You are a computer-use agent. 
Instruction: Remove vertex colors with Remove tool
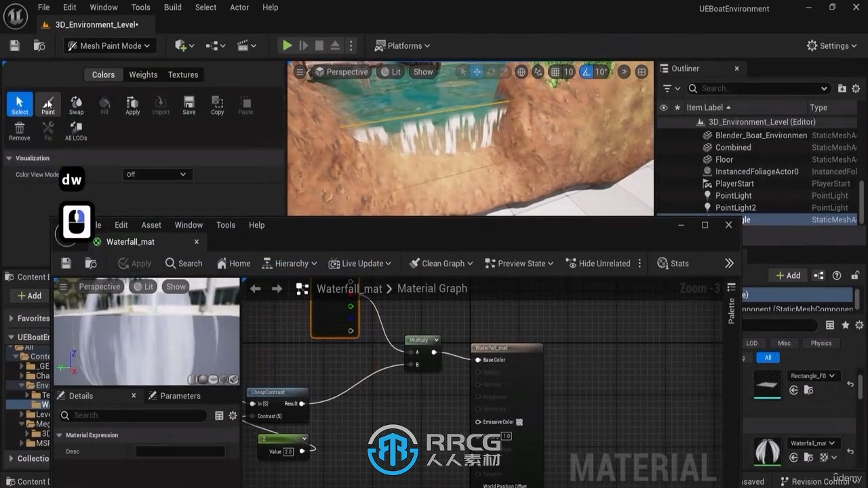[20, 131]
